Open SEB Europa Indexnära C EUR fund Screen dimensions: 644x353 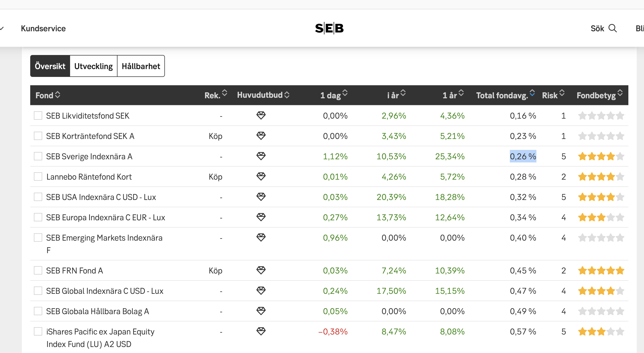(106, 217)
